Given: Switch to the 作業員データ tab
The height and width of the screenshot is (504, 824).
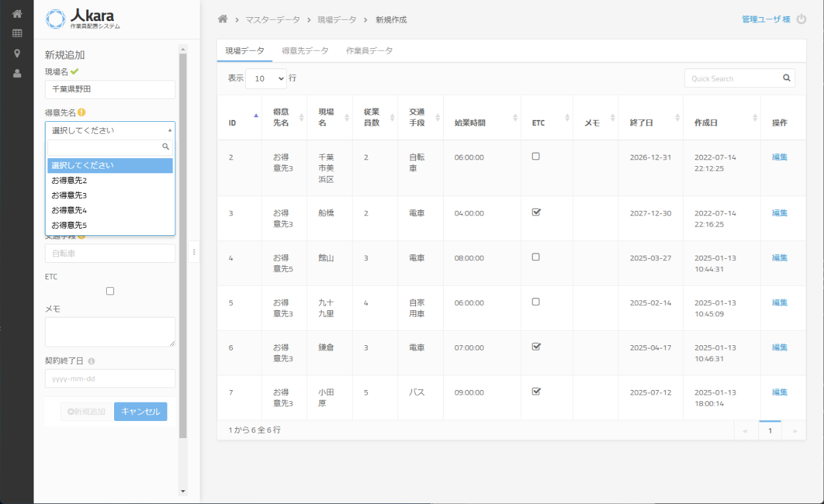Looking at the screenshot, I should point(369,51).
